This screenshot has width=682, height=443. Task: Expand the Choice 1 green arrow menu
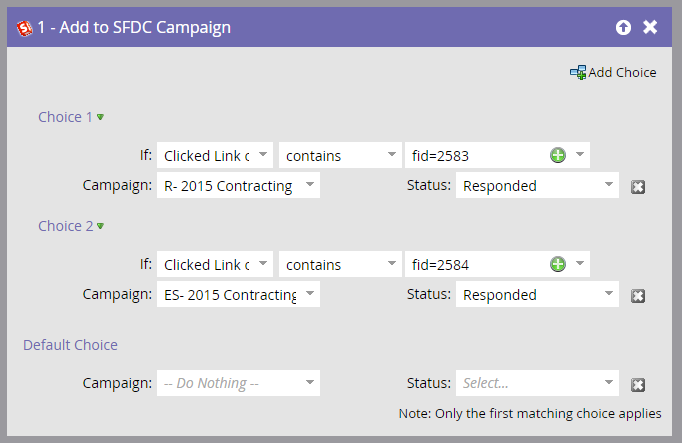pos(100,117)
